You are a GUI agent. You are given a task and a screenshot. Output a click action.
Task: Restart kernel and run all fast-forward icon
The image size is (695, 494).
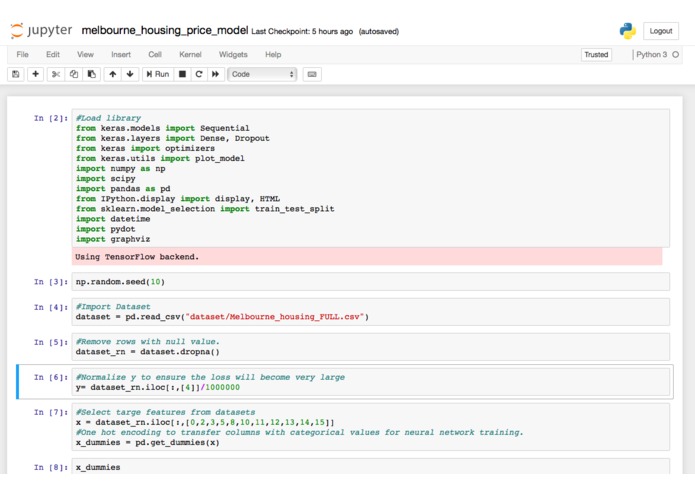point(215,74)
